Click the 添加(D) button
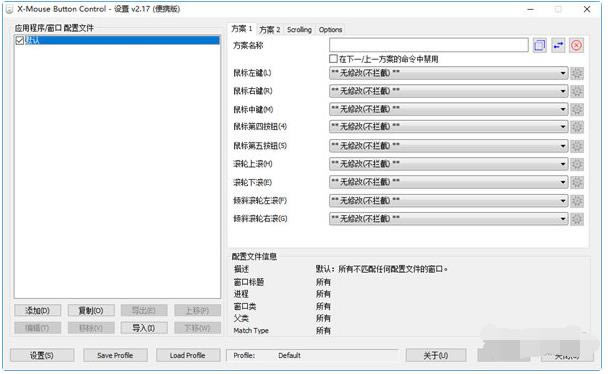The height and width of the screenshot is (374, 608). (38, 310)
